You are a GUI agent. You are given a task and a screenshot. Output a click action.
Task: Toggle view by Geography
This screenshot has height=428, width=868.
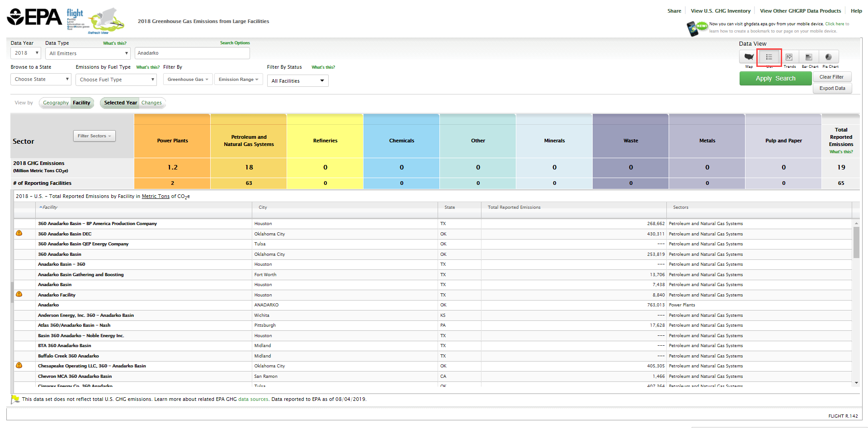coord(56,103)
